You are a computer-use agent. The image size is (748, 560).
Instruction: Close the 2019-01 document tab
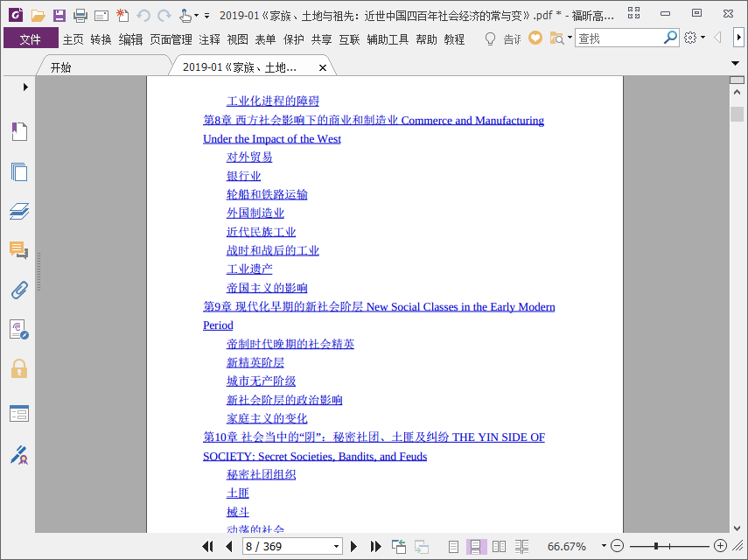pos(323,67)
